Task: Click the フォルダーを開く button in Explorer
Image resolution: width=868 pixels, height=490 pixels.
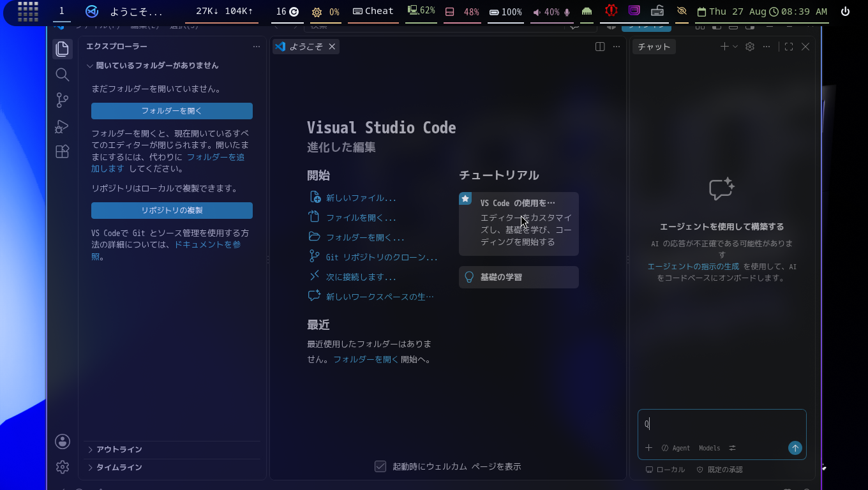Action: pos(172,111)
